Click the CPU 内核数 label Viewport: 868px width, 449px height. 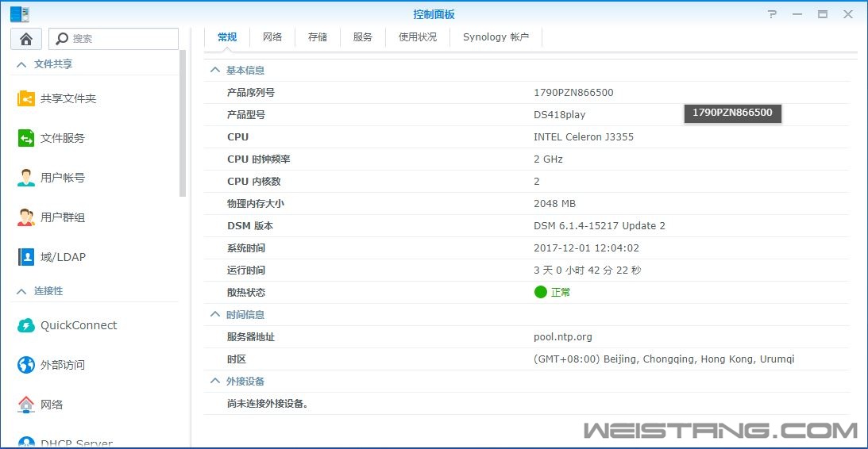253,182
